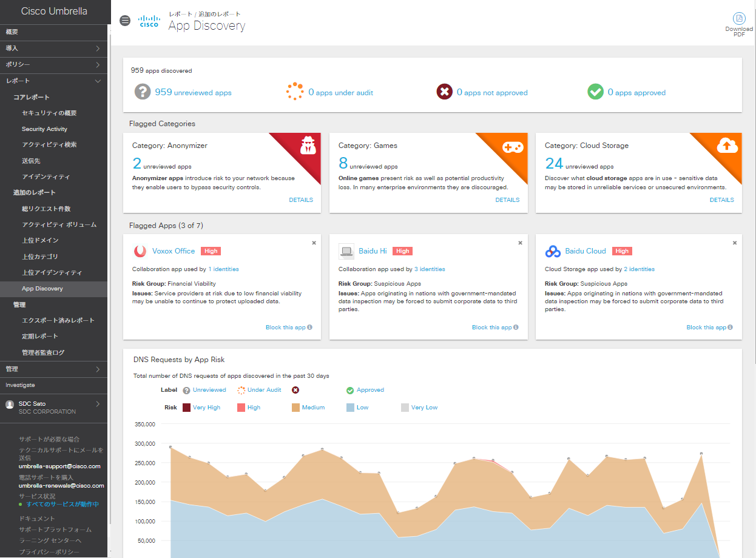Block the Baidu Cloud app
The image size is (756, 558).
[706, 328]
